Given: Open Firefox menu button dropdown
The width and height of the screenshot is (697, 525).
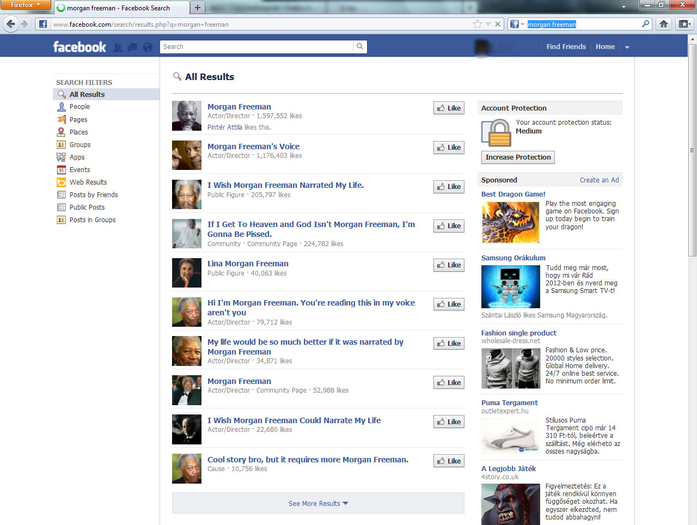Looking at the screenshot, I should coord(25,4).
